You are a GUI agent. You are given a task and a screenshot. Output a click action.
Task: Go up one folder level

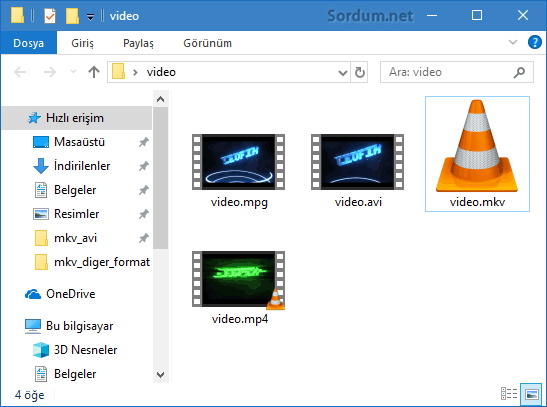(x=94, y=72)
